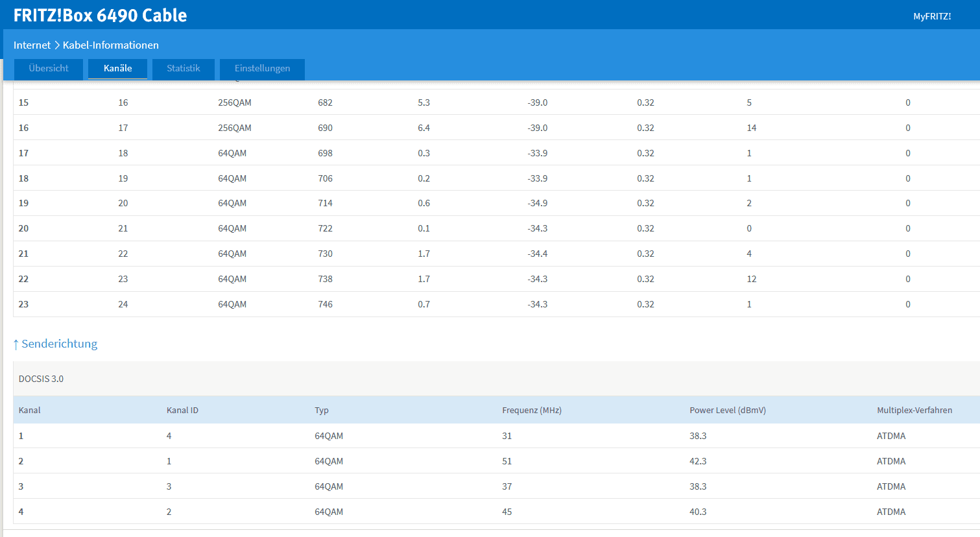
Task: Switch to the Statistik tab
Action: coord(184,69)
